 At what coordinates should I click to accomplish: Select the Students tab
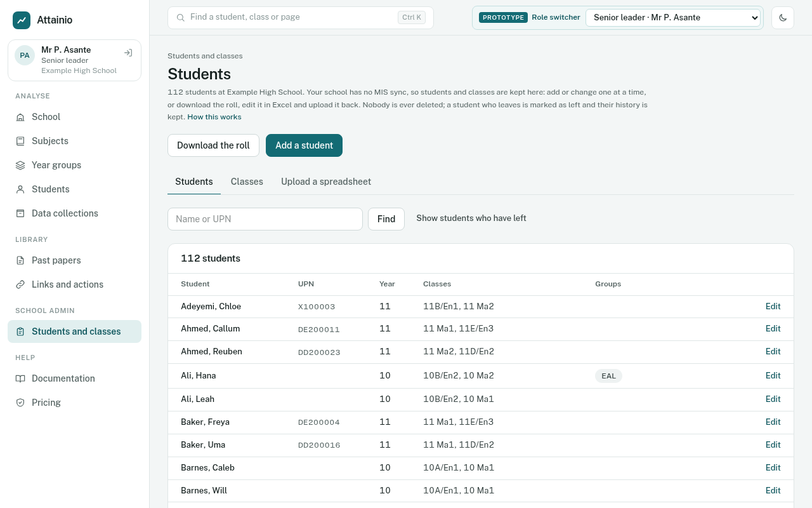pyautogui.click(x=194, y=182)
